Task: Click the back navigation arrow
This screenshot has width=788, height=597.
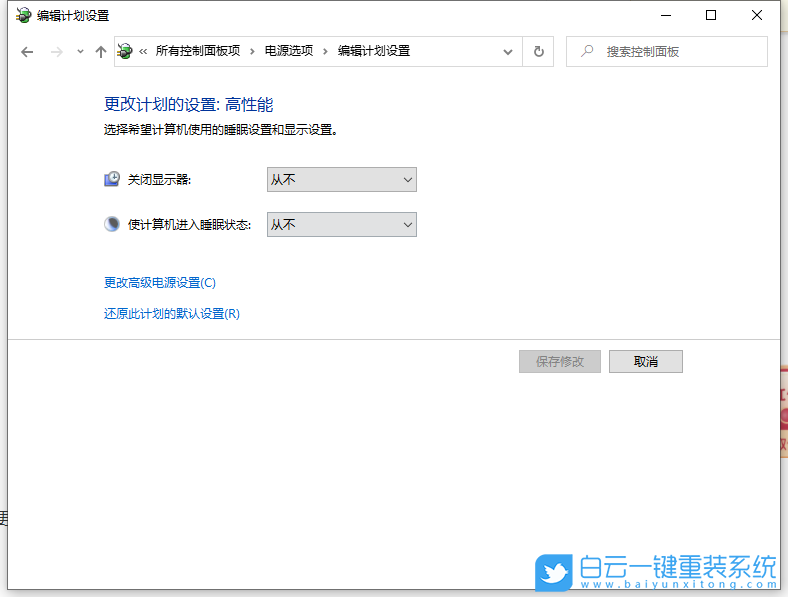Action: pos(27,52)
